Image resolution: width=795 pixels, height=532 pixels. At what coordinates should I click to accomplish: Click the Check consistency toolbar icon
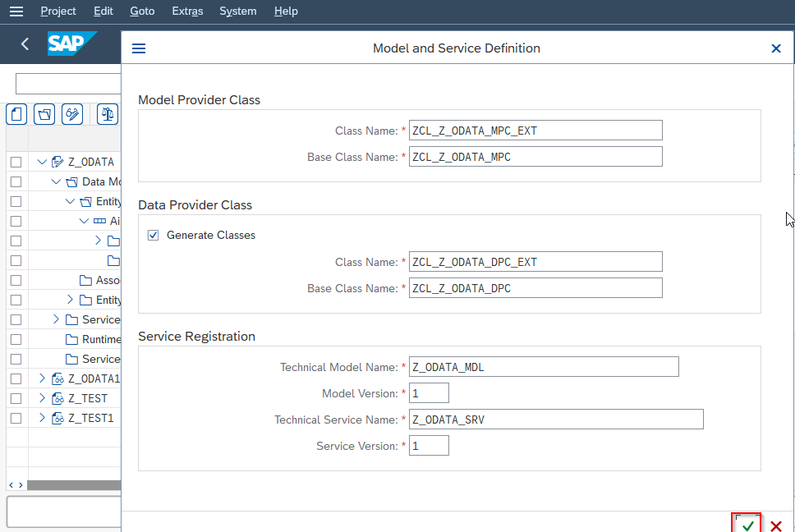point(107,113)
